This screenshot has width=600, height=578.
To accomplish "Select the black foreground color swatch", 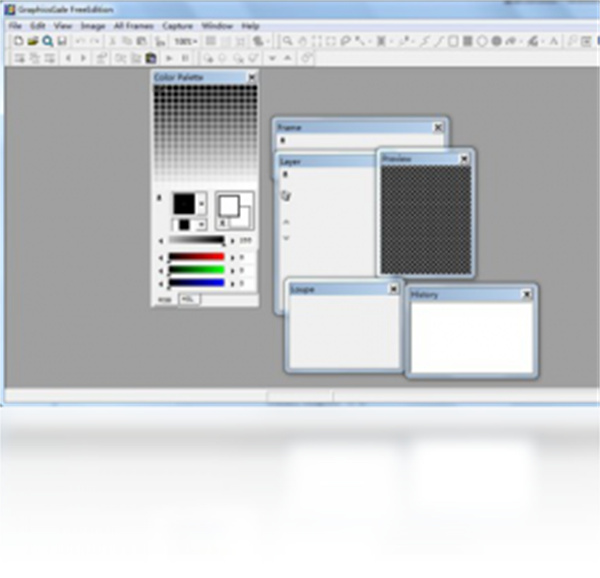I will [x=184, y=204].
